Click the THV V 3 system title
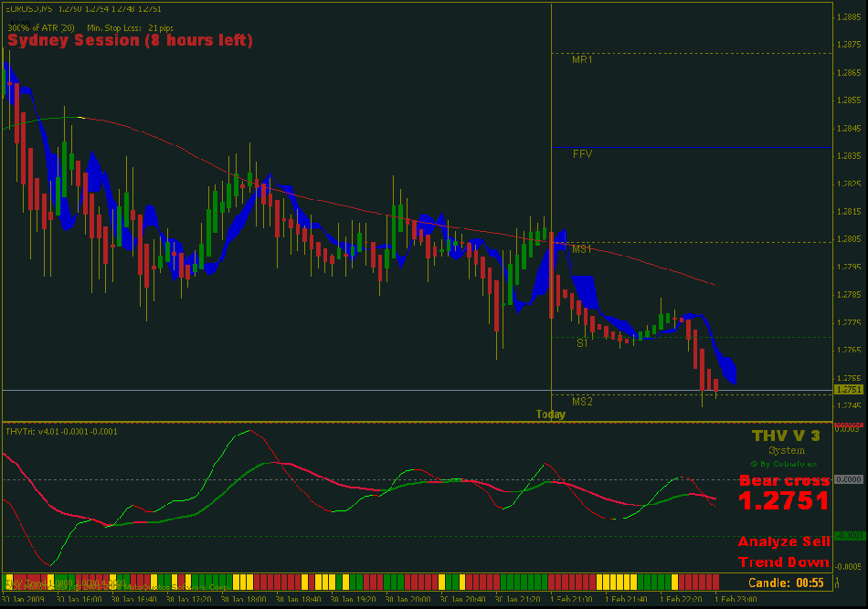 [786, 436]
